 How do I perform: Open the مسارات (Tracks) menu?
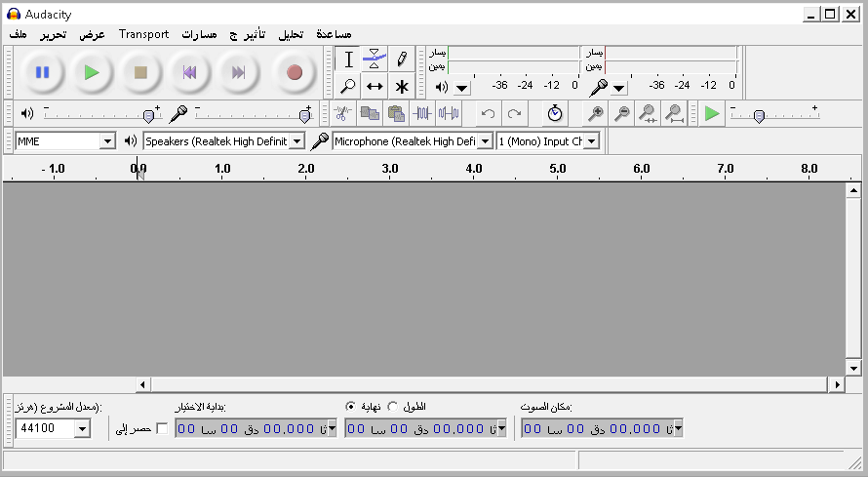click(x=199, y=34)
